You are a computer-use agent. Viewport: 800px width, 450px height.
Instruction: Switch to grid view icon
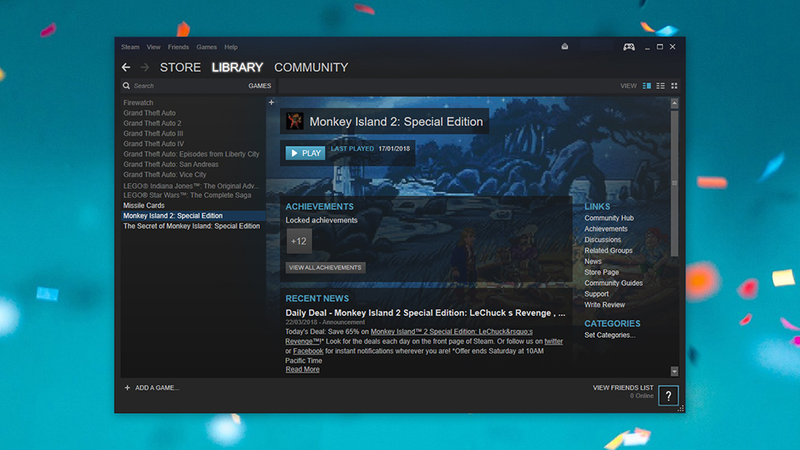pos(674,86)
